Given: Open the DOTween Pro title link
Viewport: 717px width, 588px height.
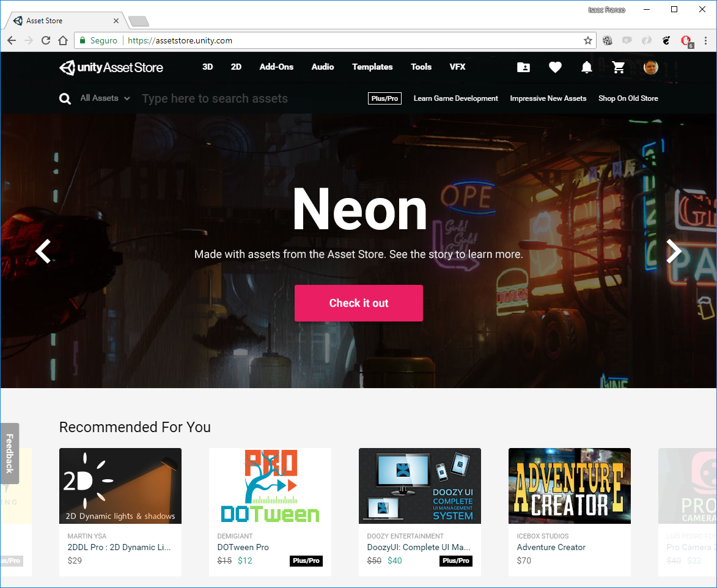Looking at the screenshot, I should click(243, 547).
